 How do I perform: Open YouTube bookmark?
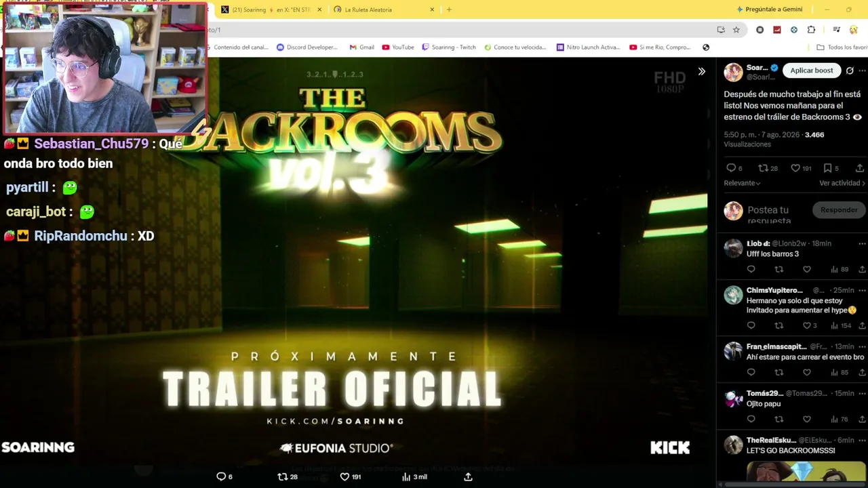(x=398, y=47)
